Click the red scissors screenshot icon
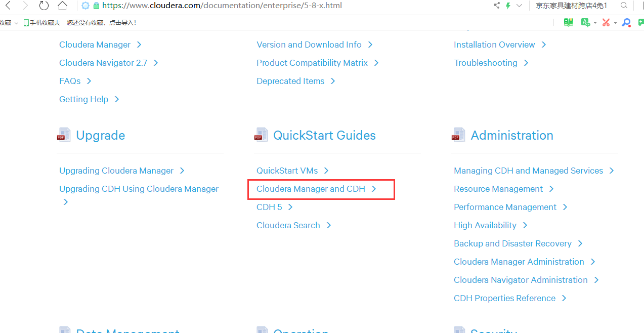This screenshot has width=644, height=333. coord(606,22)
